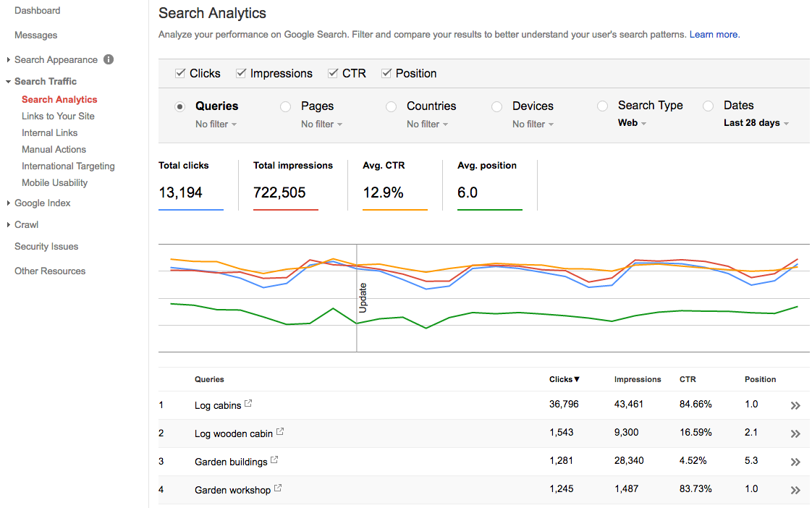Click the double-arrow icon on the Log cabins row
Screen dimensions: 812x508
coord(795,405)
